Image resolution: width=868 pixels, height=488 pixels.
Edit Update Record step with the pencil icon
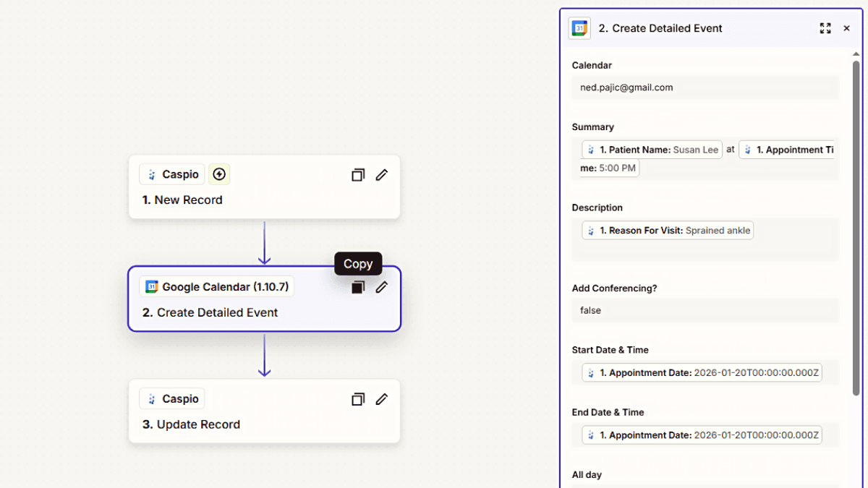click(382, 399)
